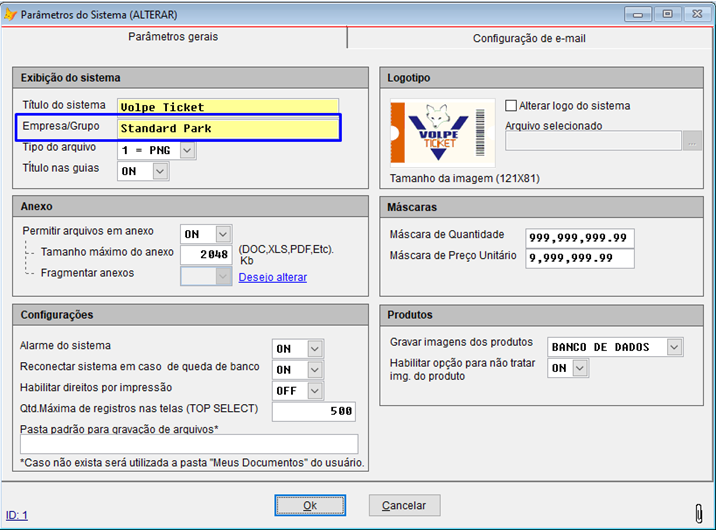This screenshot has height=530, width=716.
Task: Toggle Habilitar direitos por impressão dropdown
Action: (x=315, y=390)
